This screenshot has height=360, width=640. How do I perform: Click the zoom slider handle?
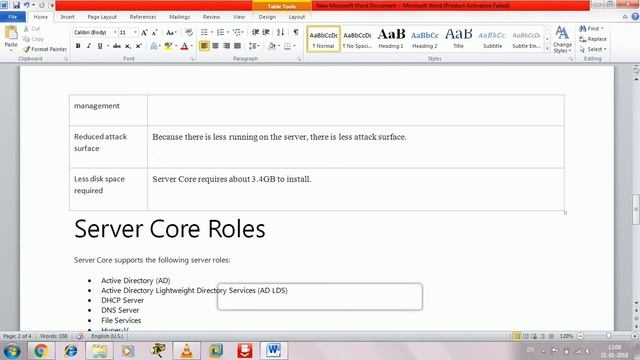pyautogui.click(x=609, y=336)
